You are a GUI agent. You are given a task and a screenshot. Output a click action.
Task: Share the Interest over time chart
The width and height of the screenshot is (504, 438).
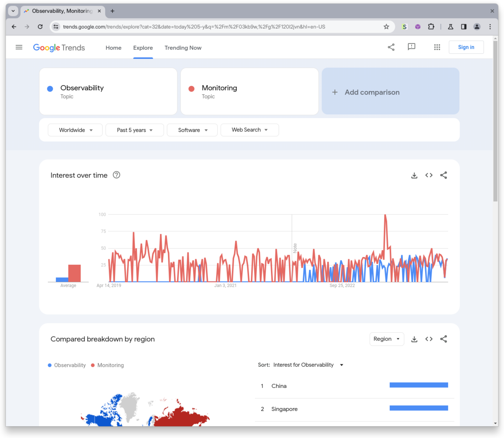[443, 175]
